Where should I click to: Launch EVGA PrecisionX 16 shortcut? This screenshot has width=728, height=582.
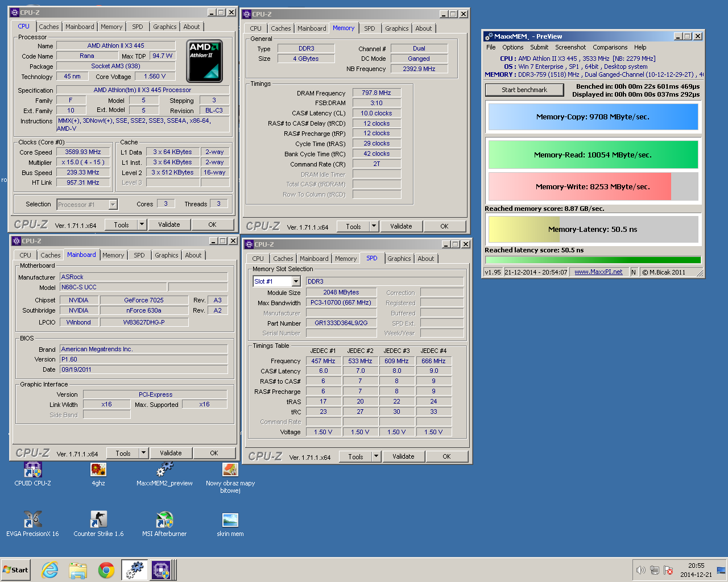pyautogui.click(x=32, y=523)
